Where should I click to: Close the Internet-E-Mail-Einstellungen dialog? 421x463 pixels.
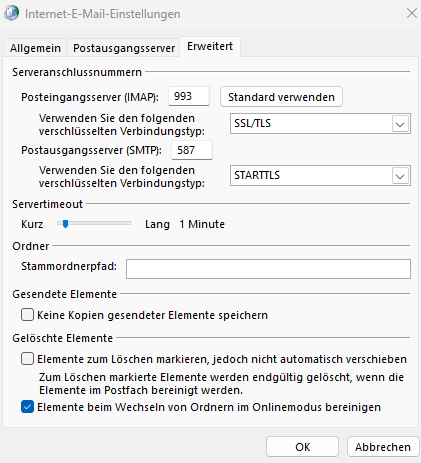point(412,13)
